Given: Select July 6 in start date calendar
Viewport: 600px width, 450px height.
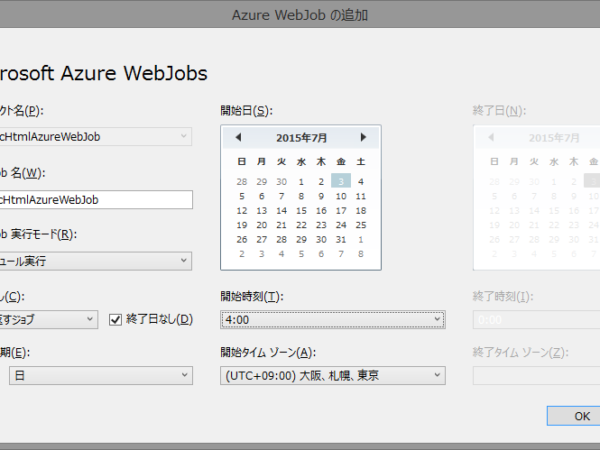Looking at the screenshot, I should [261, 196].
